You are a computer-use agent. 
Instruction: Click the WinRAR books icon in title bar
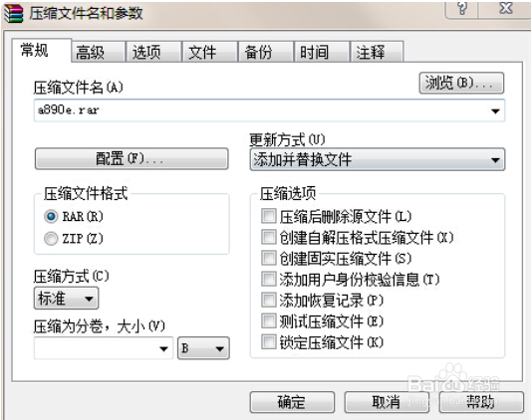[x=14, y=14]
